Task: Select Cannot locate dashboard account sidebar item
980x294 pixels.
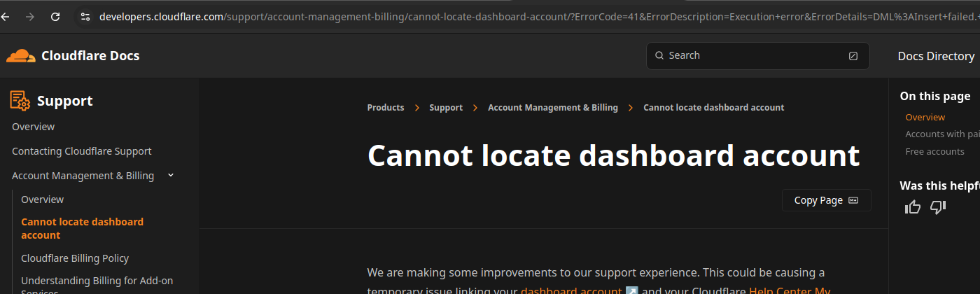Action: [82, 228]
